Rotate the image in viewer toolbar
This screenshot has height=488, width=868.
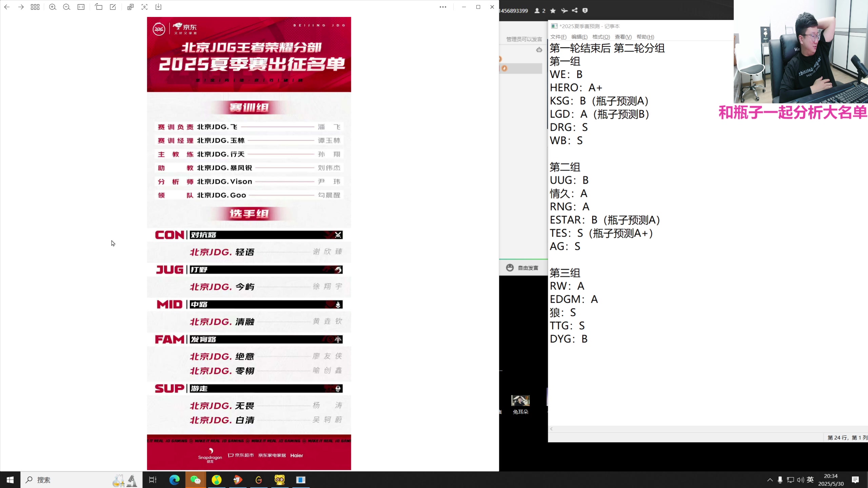pyautogui.click(x=99, y=7)
